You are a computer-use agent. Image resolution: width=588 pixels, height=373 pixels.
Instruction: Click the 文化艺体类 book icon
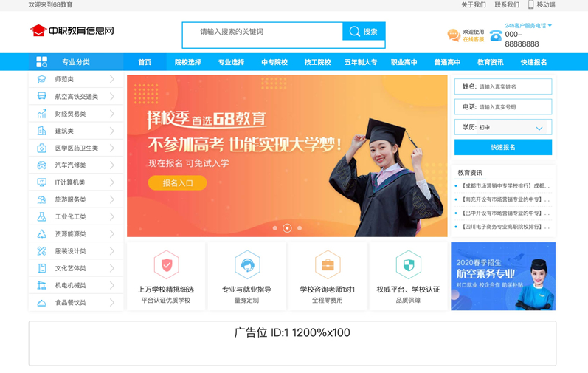point(41,268)
